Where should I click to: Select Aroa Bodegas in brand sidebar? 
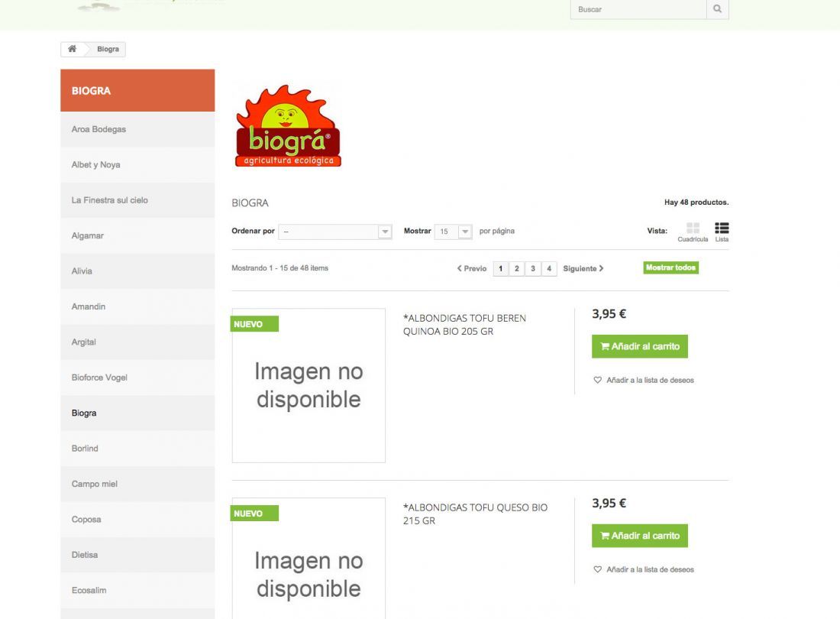137,129
